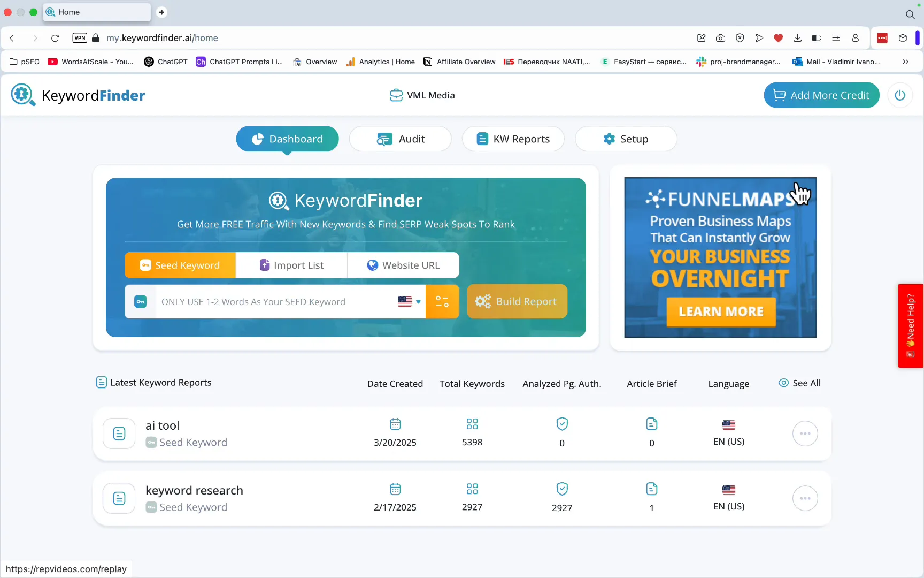Click the VML Media workspace label

click(422, 95)
